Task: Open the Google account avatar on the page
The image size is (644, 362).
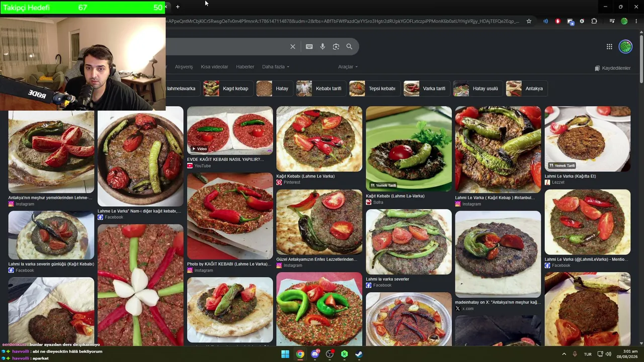Action: point(625,47)
